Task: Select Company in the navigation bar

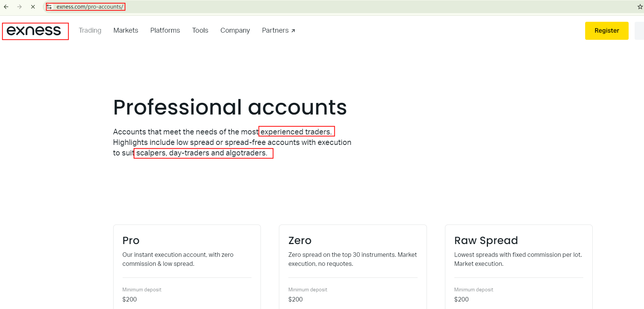Action: (235, 30)
